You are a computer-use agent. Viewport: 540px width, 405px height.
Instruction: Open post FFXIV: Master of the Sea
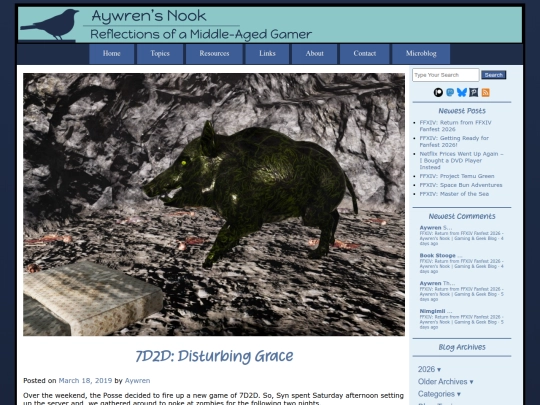pos(454,194)
